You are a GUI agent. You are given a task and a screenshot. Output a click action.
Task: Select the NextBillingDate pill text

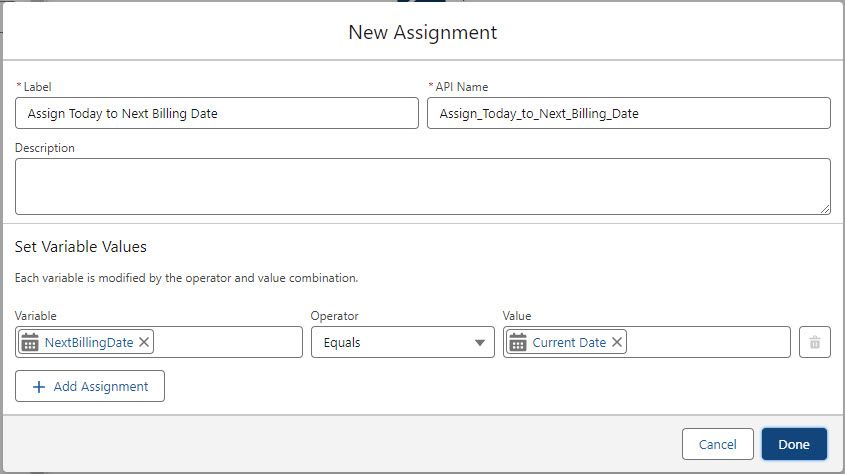point(89,342)
